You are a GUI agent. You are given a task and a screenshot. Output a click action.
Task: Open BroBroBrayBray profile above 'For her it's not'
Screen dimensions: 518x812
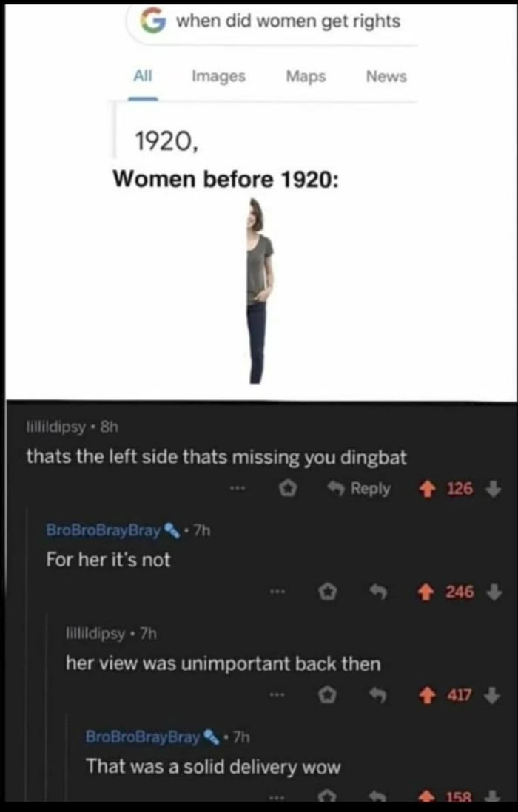point(104,531)
